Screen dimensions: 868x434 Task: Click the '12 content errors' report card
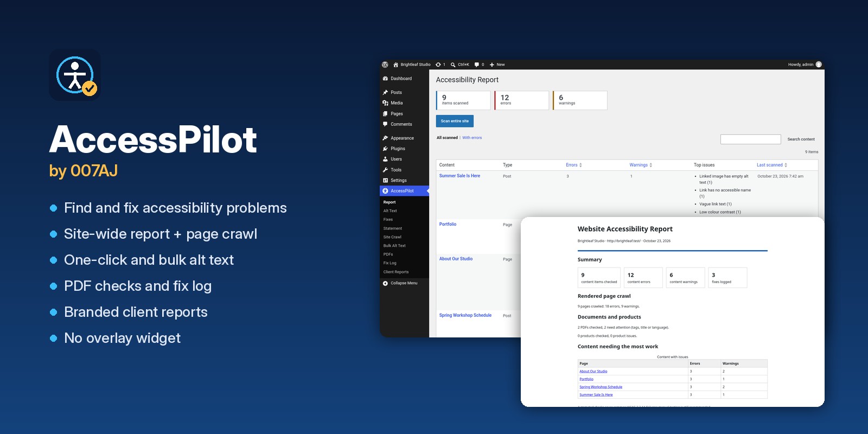(x=643, y=278)
